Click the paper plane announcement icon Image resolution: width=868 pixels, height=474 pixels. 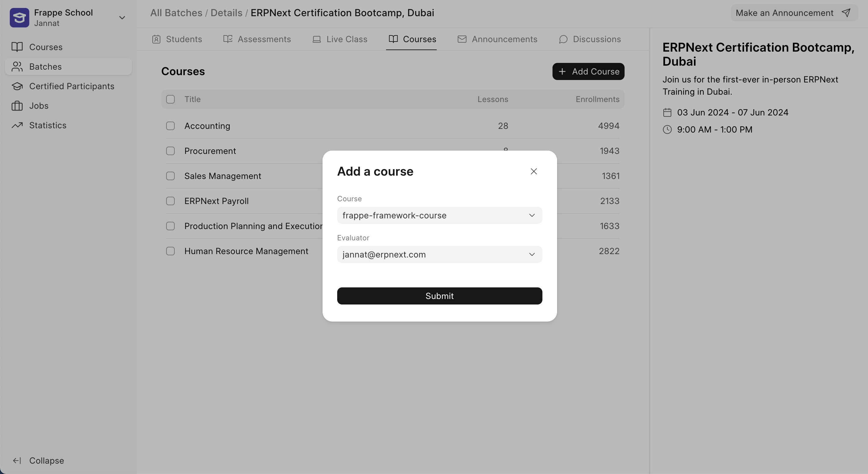846,13
